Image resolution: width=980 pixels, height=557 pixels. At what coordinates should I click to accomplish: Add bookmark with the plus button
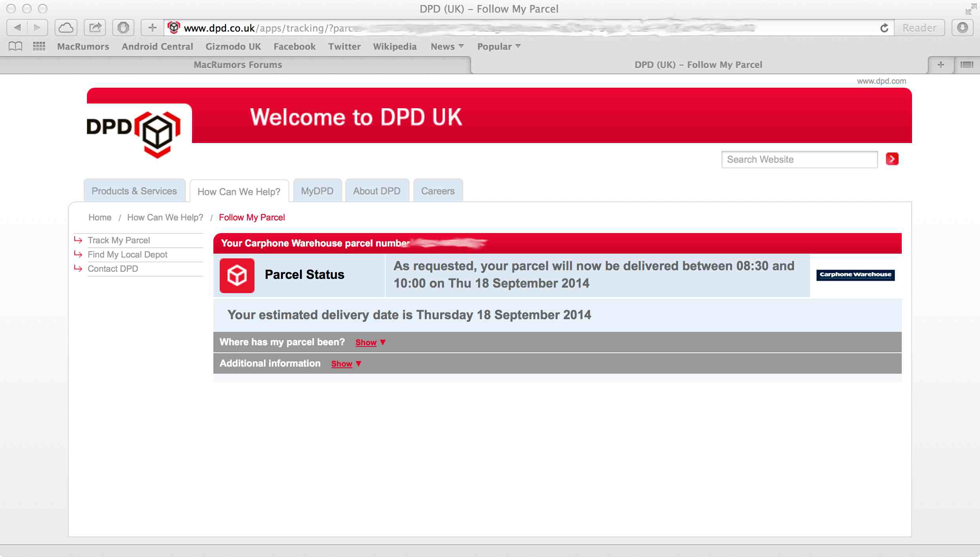pyautogui.click(x=153, y=28)
